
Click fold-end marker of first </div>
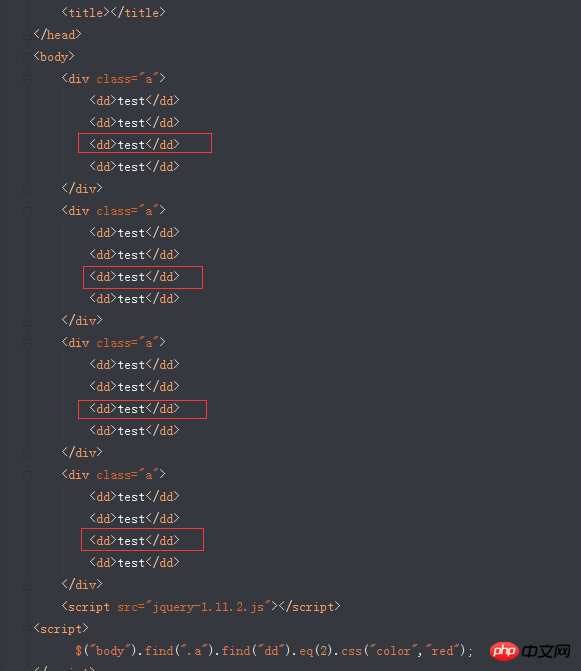click(27, 189)
